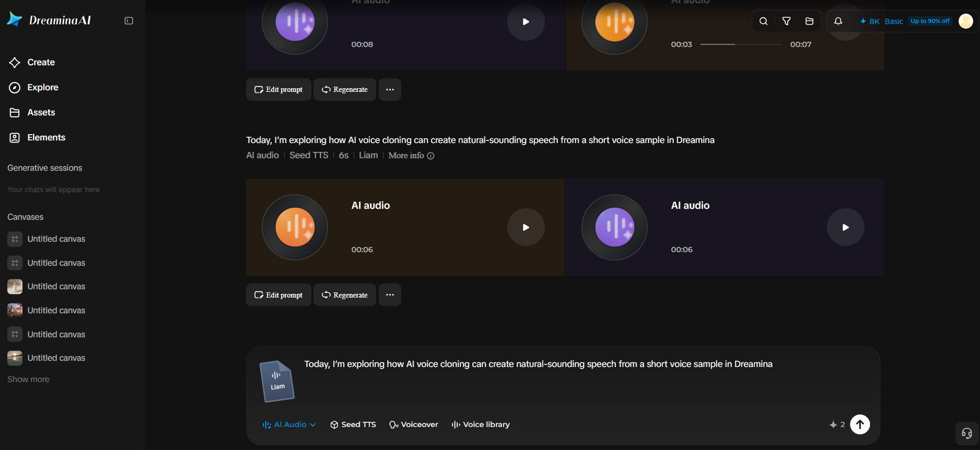
Task: Open the AI Audio mode dropdown
Action: (289, 424)
